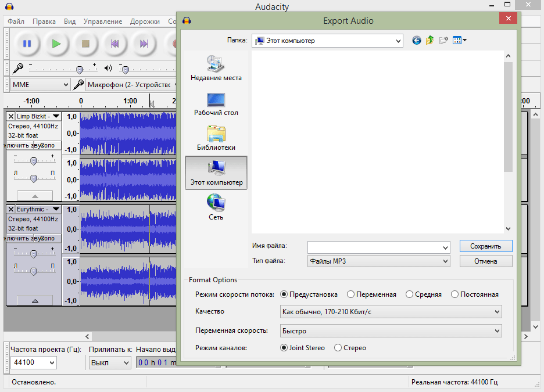The height and width of the screenshot is (392, 544).
Task: Open Рабочий стол location
Action: click(x=216, y=104)
